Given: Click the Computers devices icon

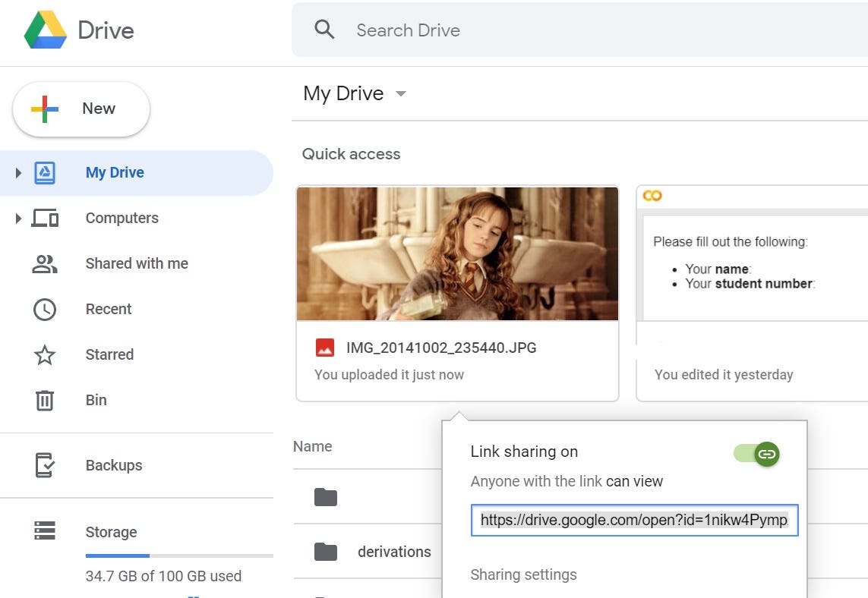Looking at the screenshot, I should (x=45, y=218).
